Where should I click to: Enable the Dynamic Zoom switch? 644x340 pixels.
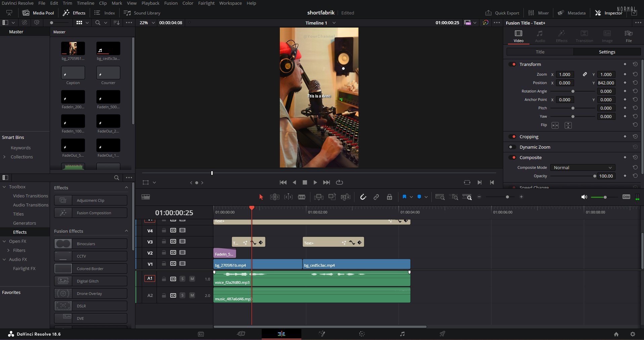pos(512,147)
